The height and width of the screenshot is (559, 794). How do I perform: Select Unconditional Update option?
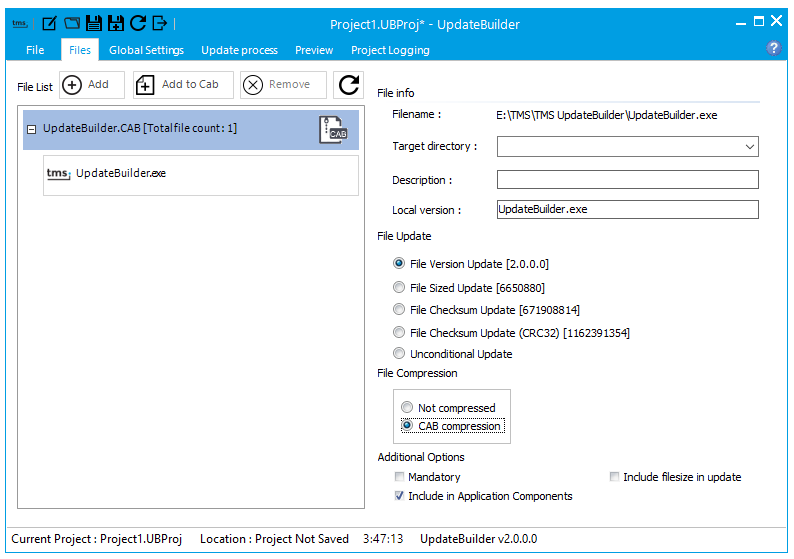(453, 353)
